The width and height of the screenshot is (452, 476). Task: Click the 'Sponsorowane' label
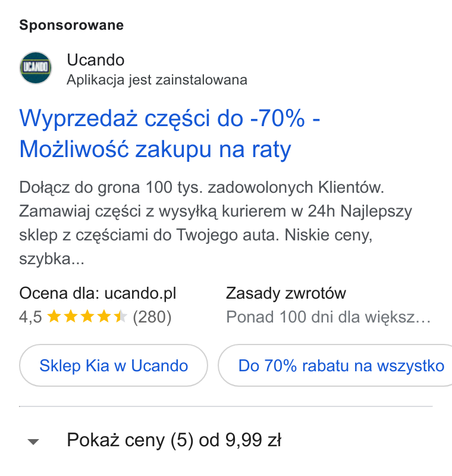click(71, 25)
